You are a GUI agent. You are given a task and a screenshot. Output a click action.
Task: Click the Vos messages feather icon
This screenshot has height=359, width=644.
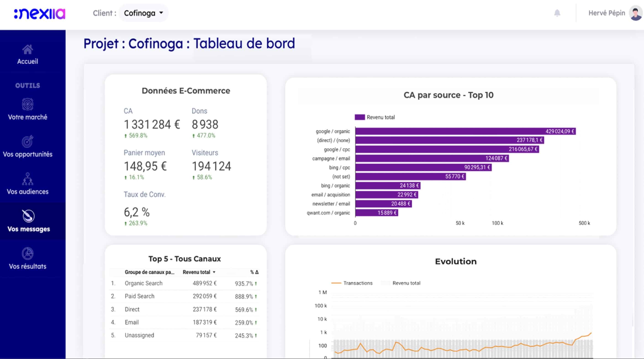[29, 216]
